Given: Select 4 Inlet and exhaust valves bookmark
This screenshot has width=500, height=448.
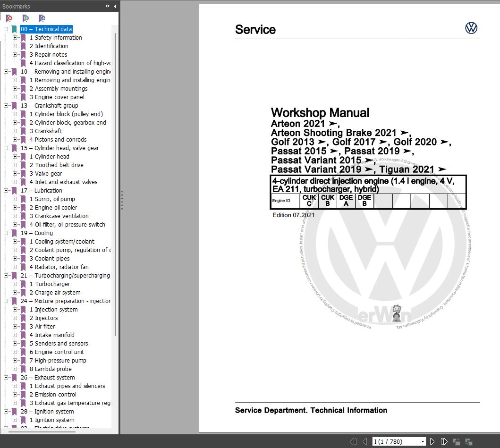Looking at the screenshot, I should click(63, 182).
